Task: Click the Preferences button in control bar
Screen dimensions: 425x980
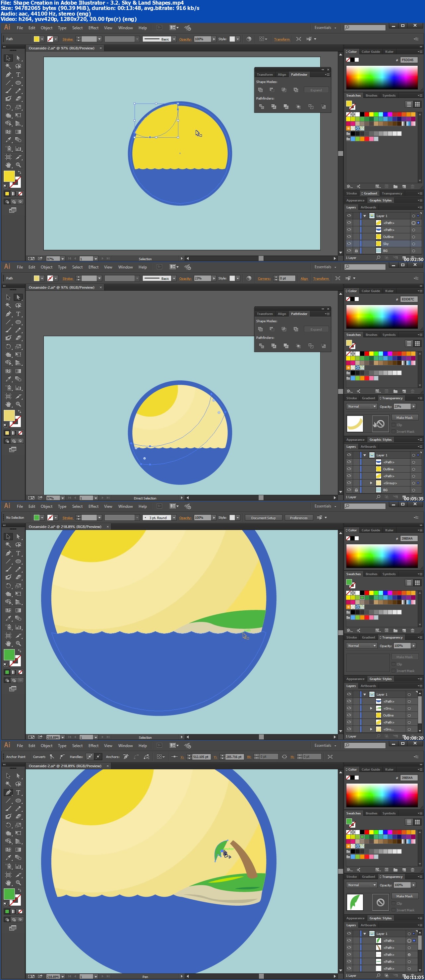Action: (x=298, y=517)
